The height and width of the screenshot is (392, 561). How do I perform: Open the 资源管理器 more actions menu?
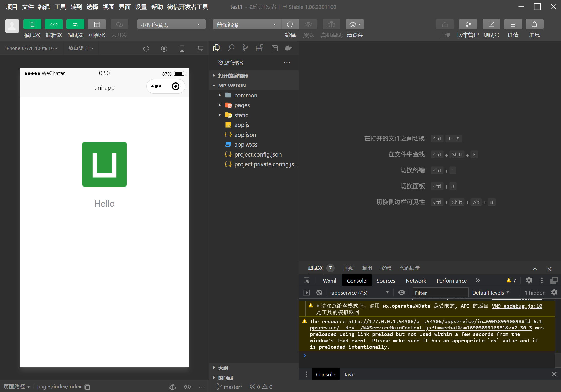[287, 63]
